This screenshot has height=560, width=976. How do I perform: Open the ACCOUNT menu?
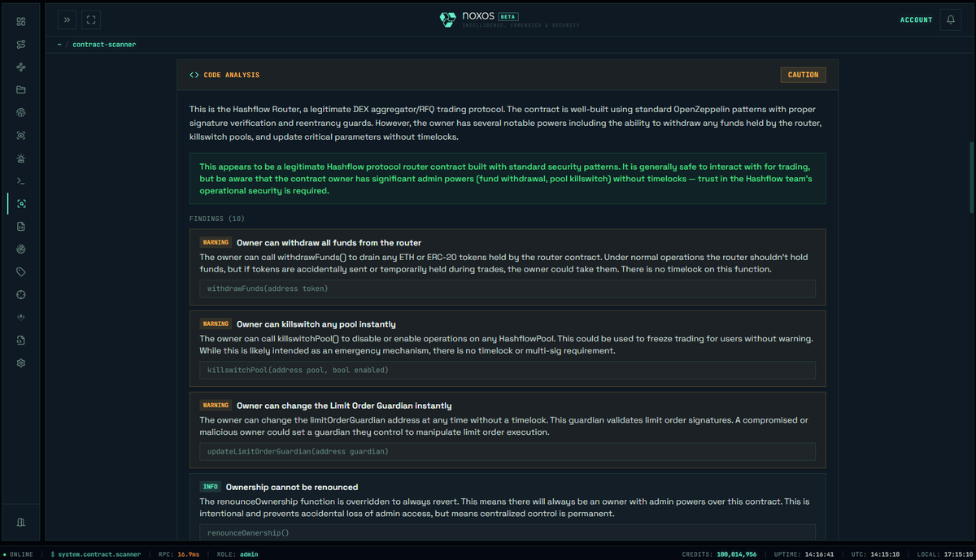[x=917, y=20]
